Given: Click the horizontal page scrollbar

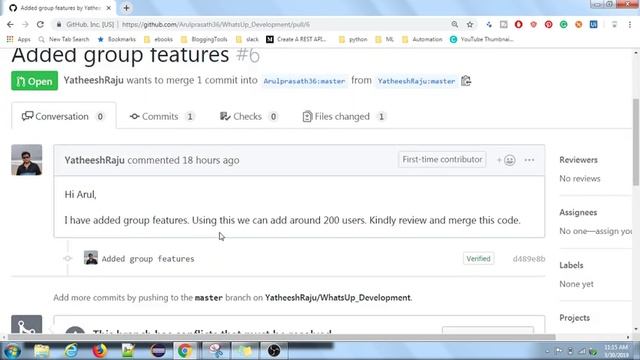Looking at the screenshot, I should pos(282,337).
